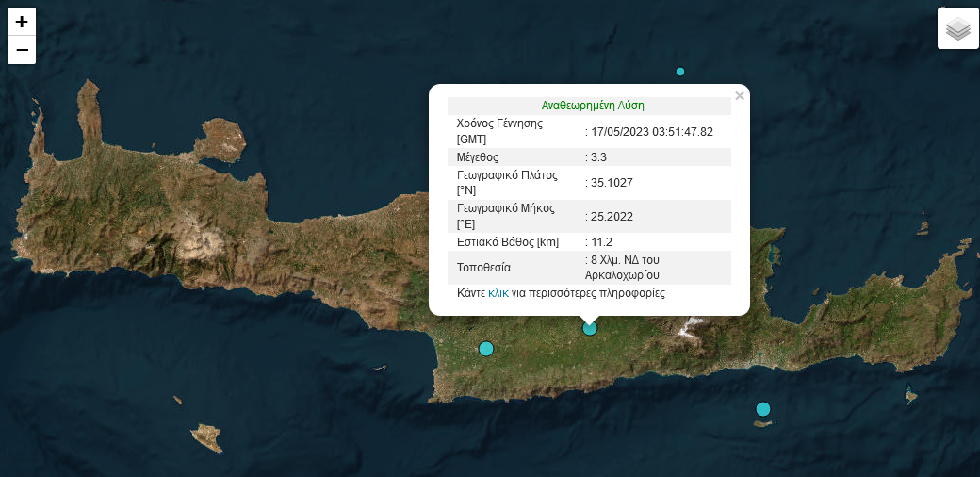Click the zoom out minus button
The height and width of the screenshot is (477, 980).
click(x=22, y=50)
